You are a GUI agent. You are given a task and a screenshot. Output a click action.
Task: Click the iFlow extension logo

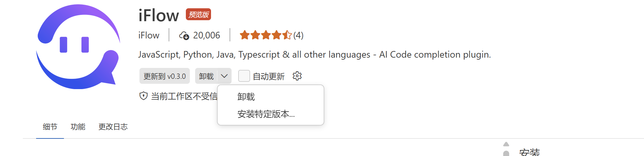78,47
